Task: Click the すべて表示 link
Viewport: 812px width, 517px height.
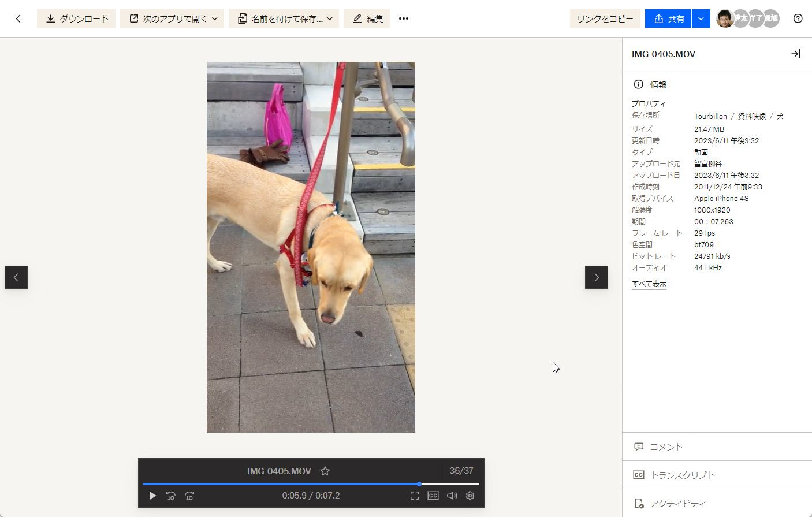Action: (649, 284)
